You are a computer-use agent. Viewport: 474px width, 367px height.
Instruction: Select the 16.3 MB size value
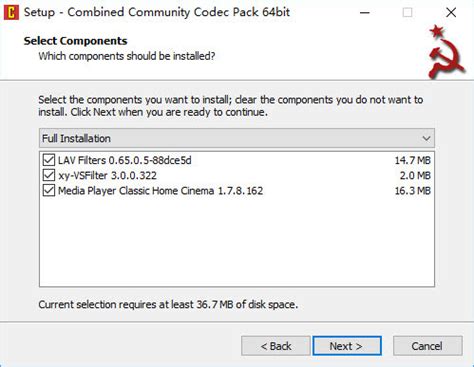pyautogui.click(x=413, y=191)
